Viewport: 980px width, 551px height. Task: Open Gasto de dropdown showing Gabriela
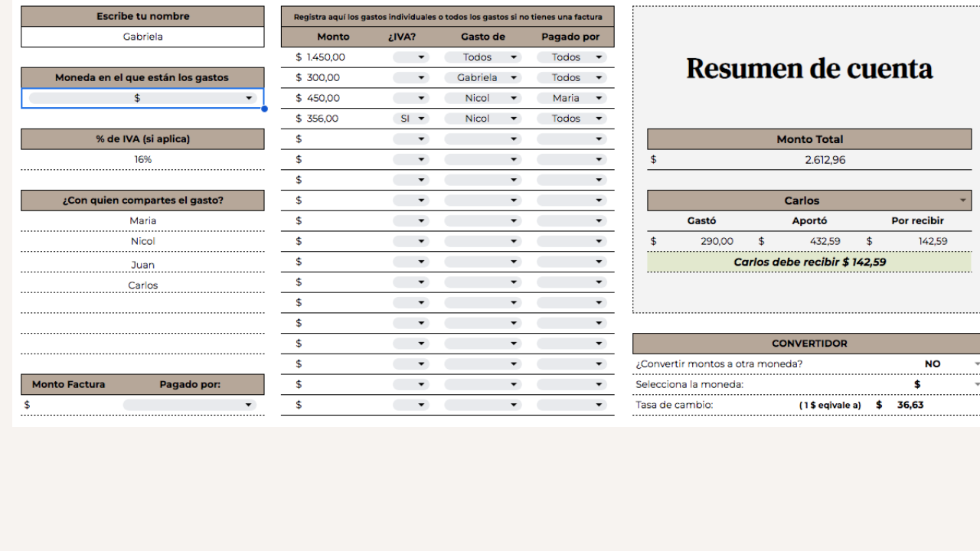tap(482, 77)
